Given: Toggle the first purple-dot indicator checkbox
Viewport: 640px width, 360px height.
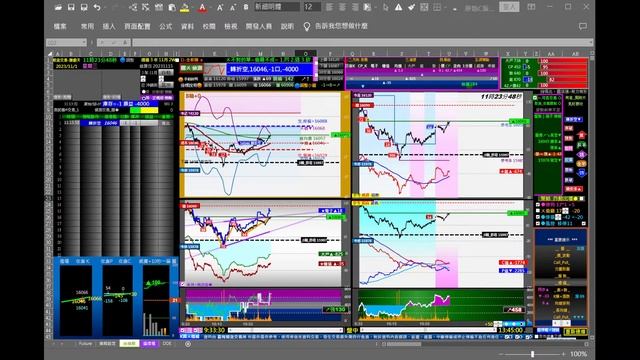Looking at the screenshot, I should point(538,204).
